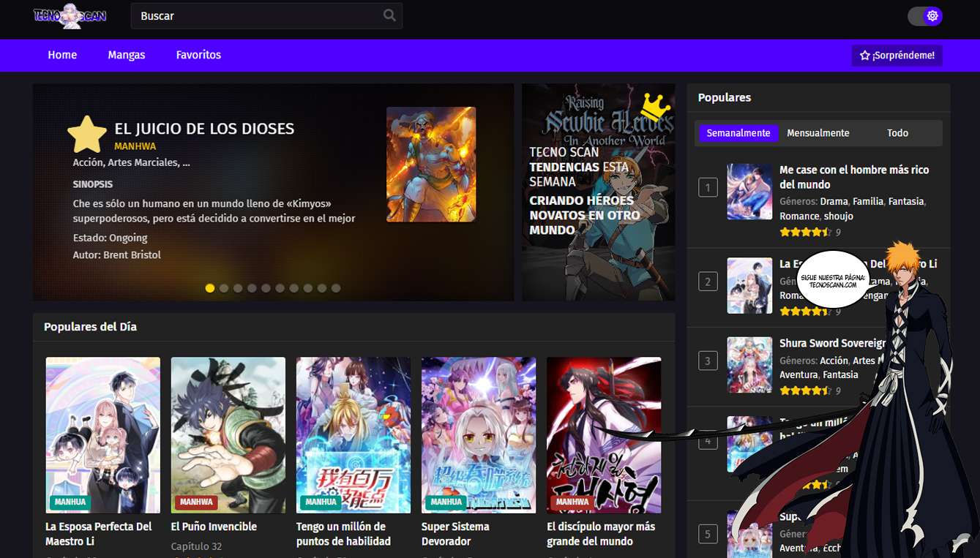Open the Home menu item
980x558 pixels.
click(62, 55)
